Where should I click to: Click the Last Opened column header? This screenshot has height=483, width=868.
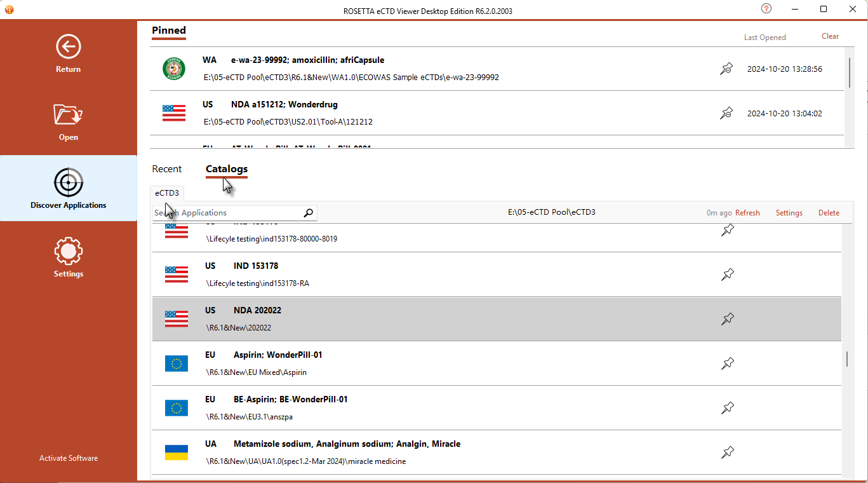click(765, 37)
